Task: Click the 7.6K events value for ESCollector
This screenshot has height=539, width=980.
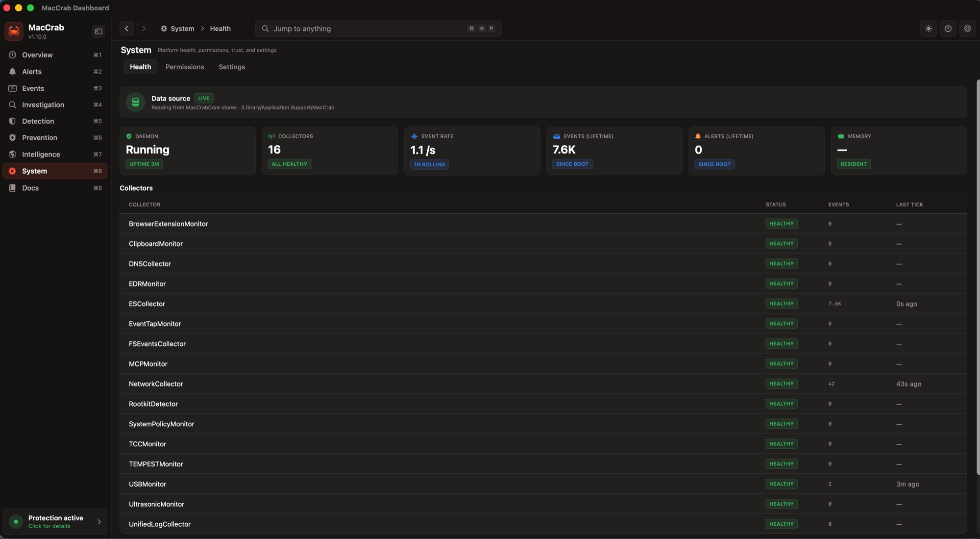Action: tap(835, 304)
